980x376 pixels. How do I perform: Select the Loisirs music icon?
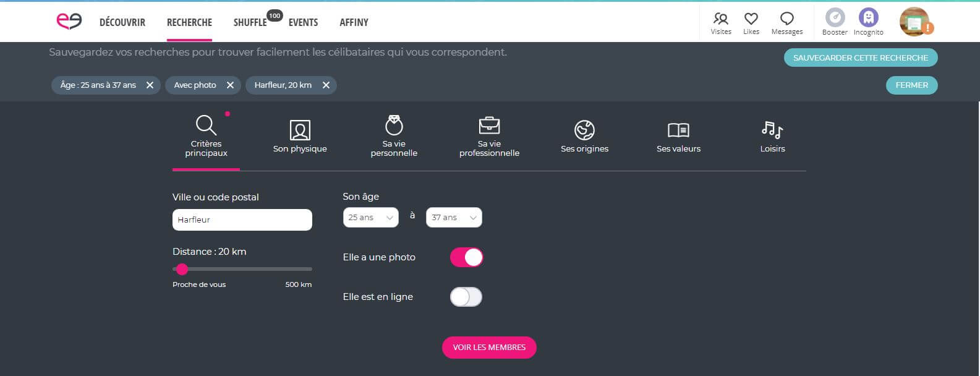tap(772, 130)
